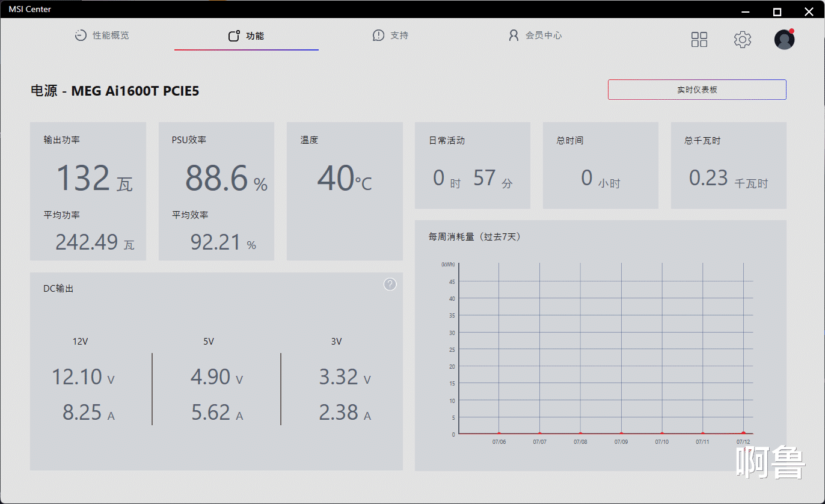Switch to the 性能概览 tab
825x504 pixels.
pyautogui.click(x=102, y=35)
